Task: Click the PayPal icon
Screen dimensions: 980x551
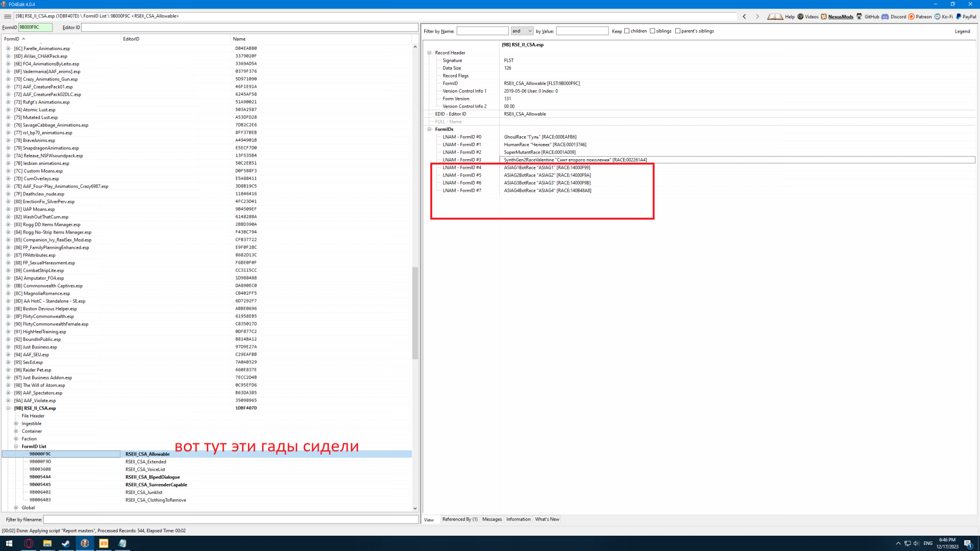Action: point(959,16)
